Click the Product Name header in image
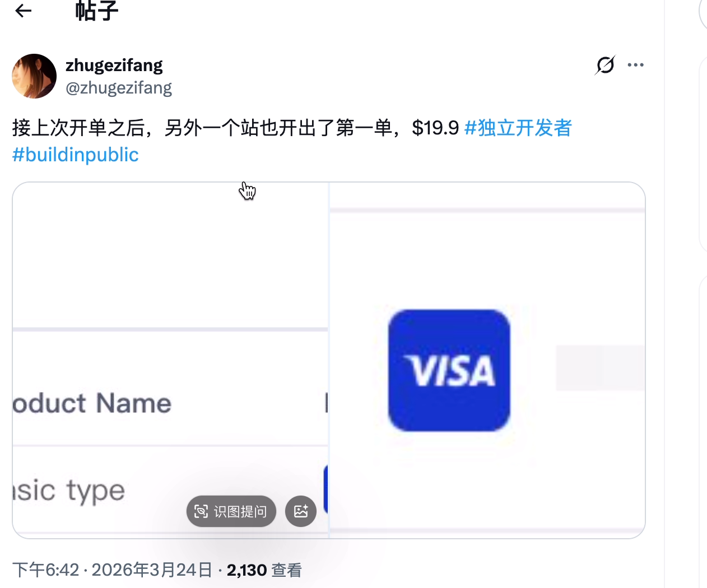Image resolution: width=707 pixels, height=588 pixels. (92, 403)
